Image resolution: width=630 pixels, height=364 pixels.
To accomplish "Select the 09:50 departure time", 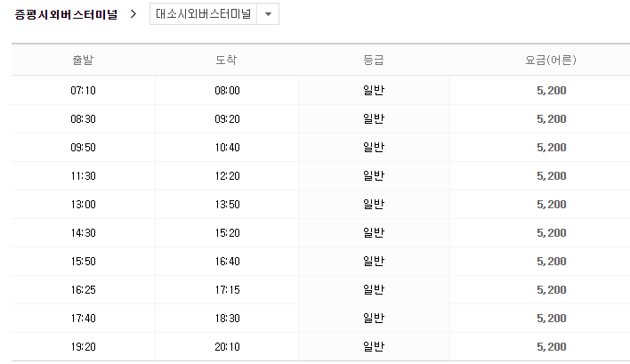I will point(83,148).
